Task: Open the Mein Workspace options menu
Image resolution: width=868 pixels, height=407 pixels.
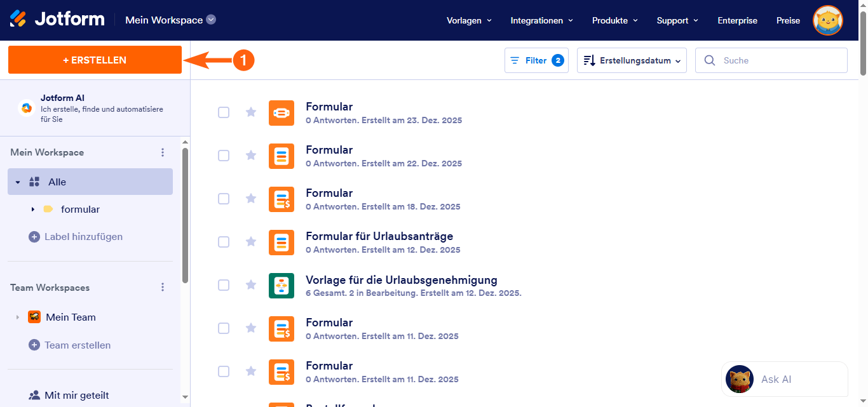Action: click(x=163, y=152)
